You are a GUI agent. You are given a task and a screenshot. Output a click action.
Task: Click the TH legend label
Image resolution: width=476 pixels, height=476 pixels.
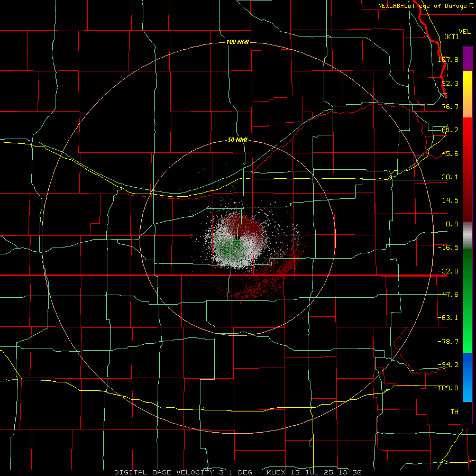454,412
